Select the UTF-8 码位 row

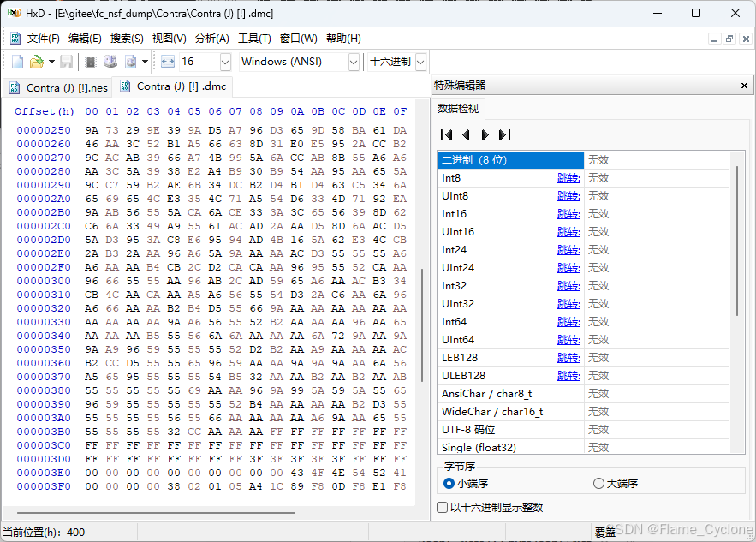[584, 430]
